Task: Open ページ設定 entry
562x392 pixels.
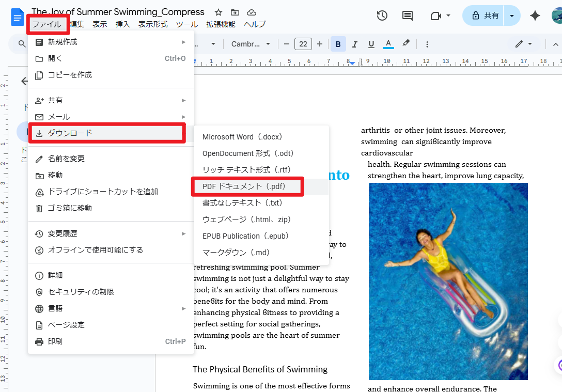Action: click(111, 325)
